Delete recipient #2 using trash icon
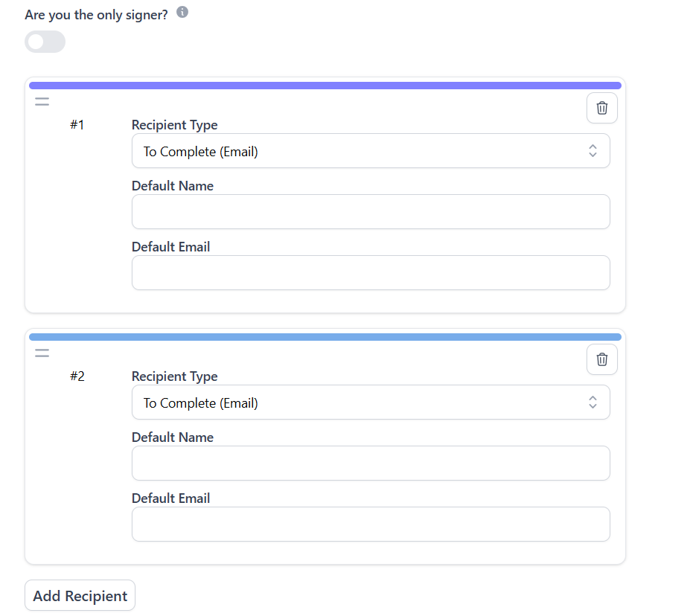Image resolution: width=690 pixels, height=616 pixels. (601, 359)
